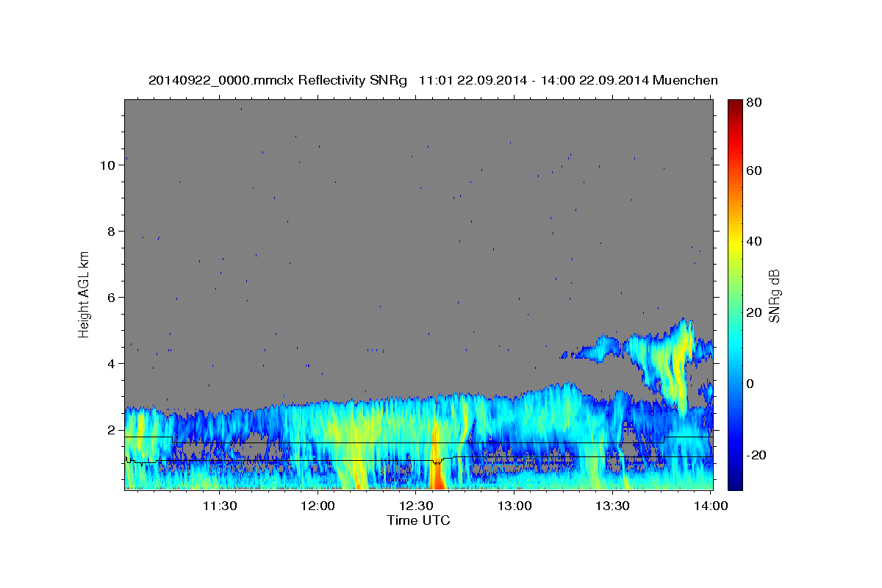Click the colorbar value 40
The image size is (882, 588).
pyautogui.click(x=753, y=241)
